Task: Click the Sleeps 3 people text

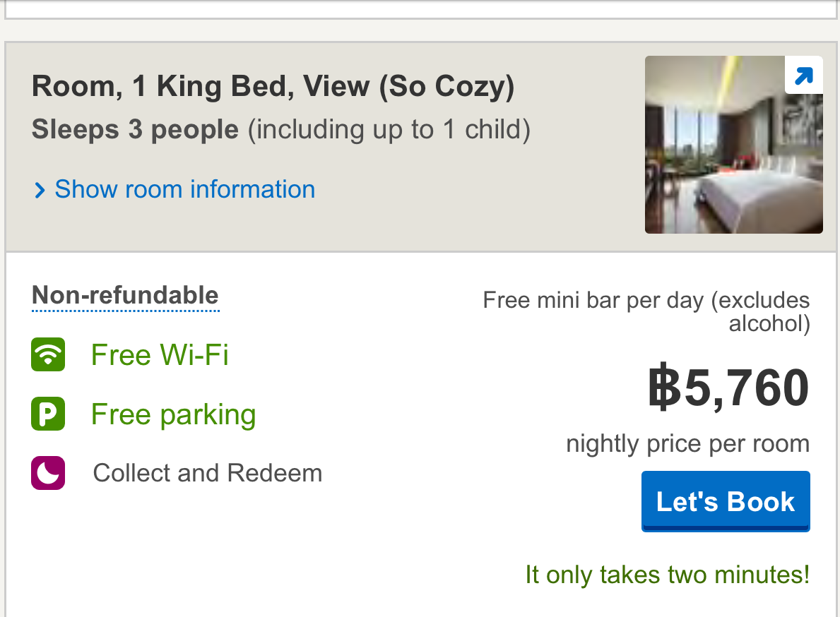Action: pos(135,130)
